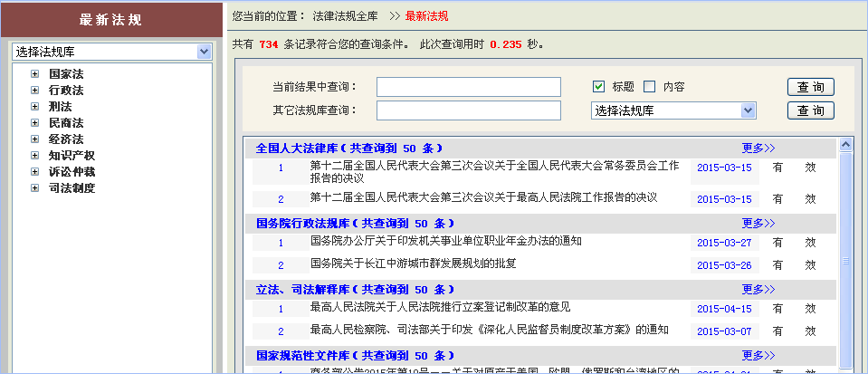This screenshot has height=374, width=868.
Task: Expand the 诉讼仲裁 tree node
Action: click(35, 172)
